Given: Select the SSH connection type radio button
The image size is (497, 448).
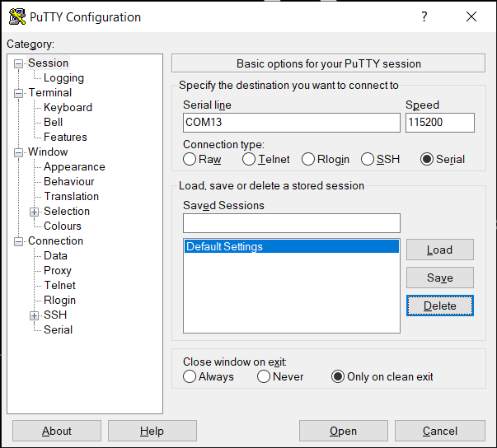Looking at the screenshot, I should click(368, 159).
